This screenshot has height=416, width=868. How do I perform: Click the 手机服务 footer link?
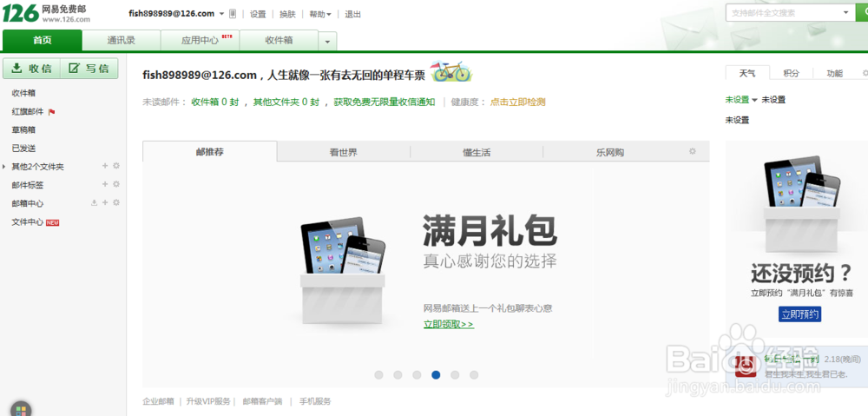[x=315, y=401]
